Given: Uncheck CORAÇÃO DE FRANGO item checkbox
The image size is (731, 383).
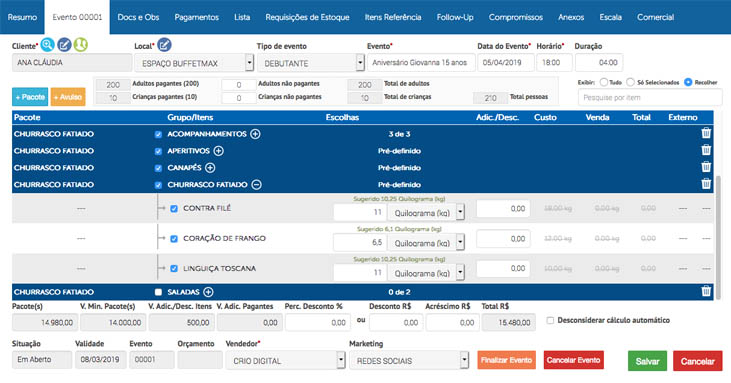Looking at the screenshot, I should point(174,239).
